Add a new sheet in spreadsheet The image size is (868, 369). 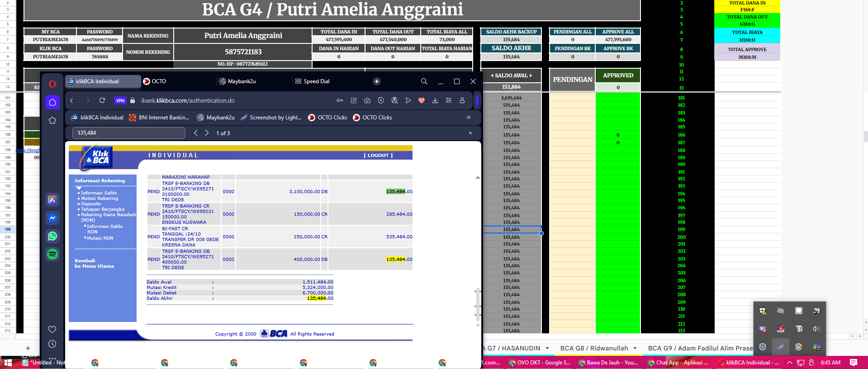(28, 348)
